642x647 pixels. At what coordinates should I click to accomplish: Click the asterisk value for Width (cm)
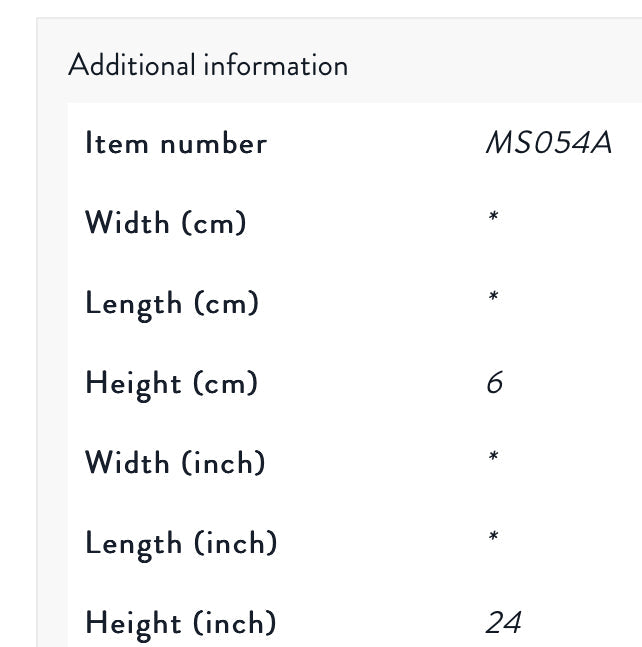coord(493,216)
